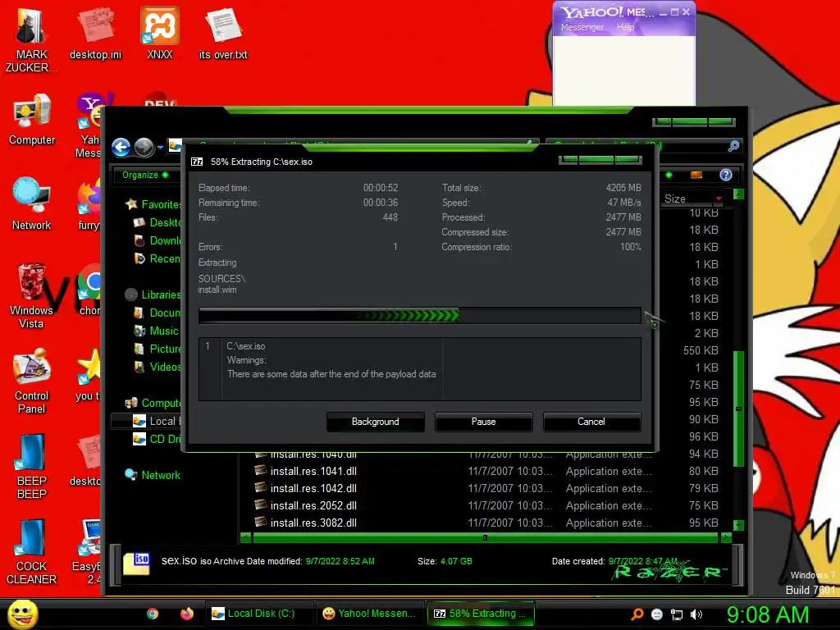Click the 550 KB size cell
This screenshot has width=840, height=630.
pyautogui.click(x=701, y=350)
